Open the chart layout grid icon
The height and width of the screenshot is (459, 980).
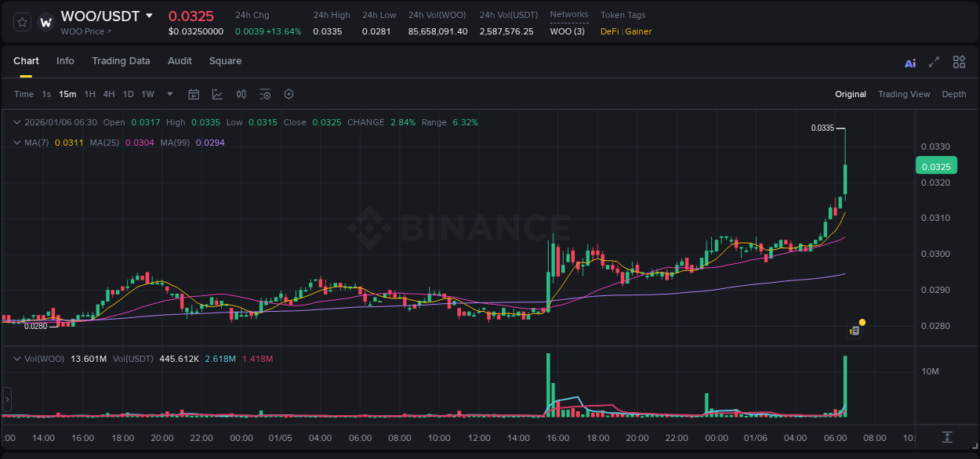point(959,62)
